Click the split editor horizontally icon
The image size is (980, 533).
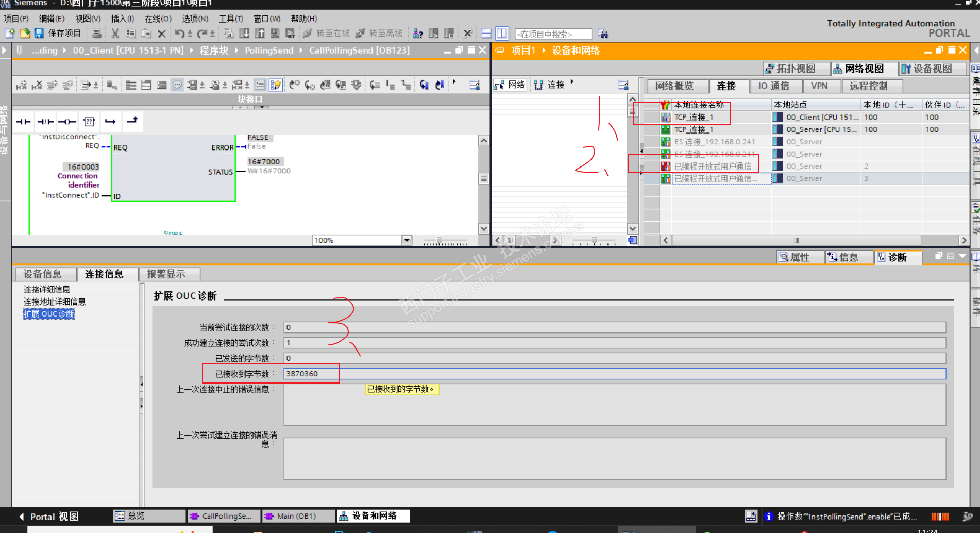[x=486, y=34]
